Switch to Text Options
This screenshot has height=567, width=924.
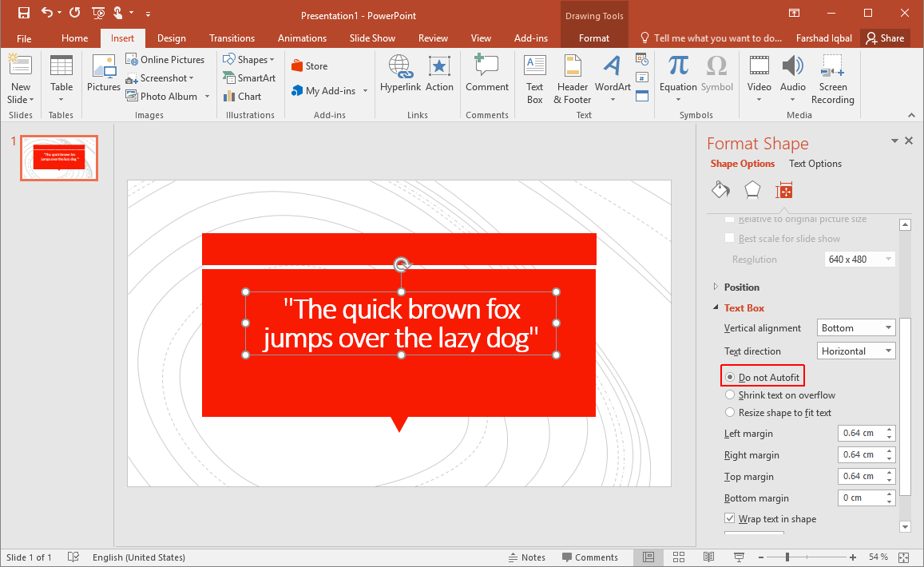click(x=815, y=164)
